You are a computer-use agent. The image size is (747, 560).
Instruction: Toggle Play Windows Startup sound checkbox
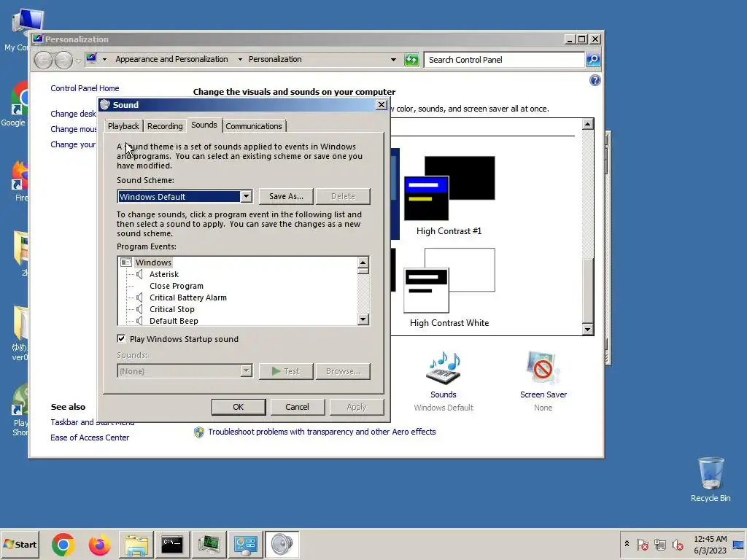[x=121, y=338]
